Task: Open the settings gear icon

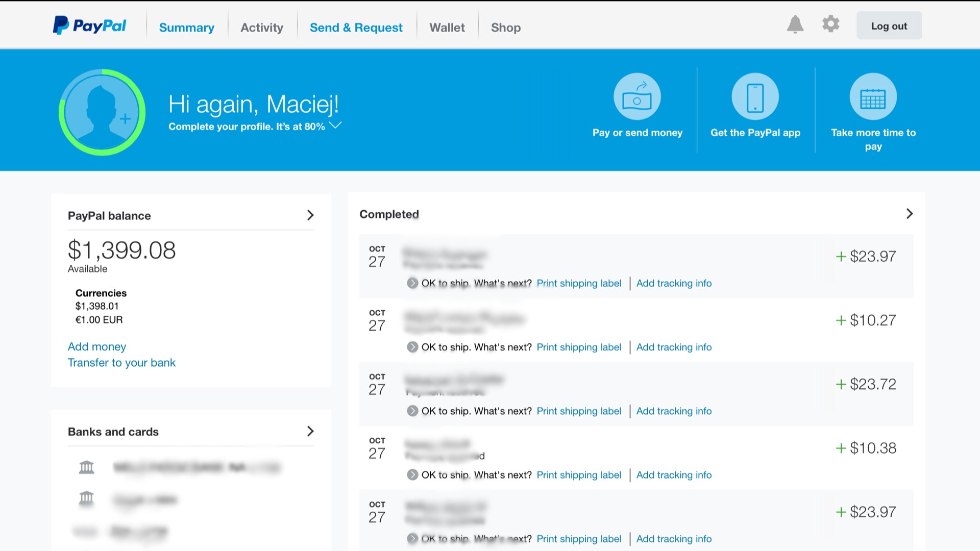Action: (830, 24)
